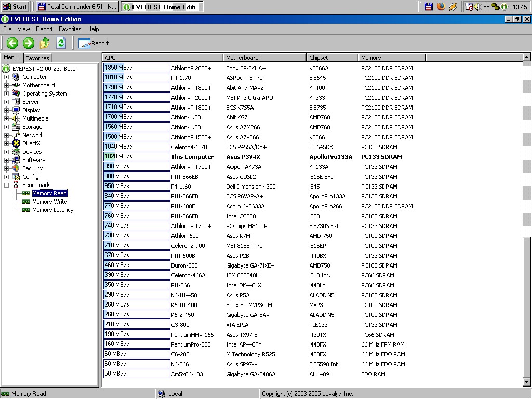Viewport: 532px width, 399px height.
Task: Sort by the Chipset column header
Action: (x=332, y=58)
